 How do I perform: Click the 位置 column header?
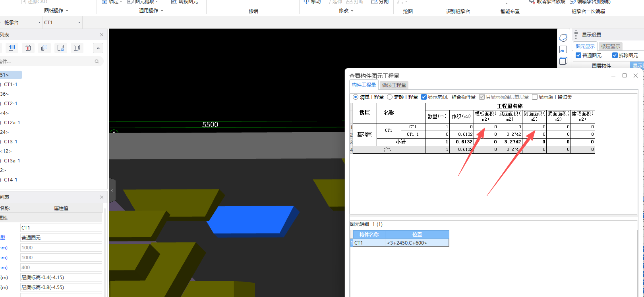(x=417, y=235)
